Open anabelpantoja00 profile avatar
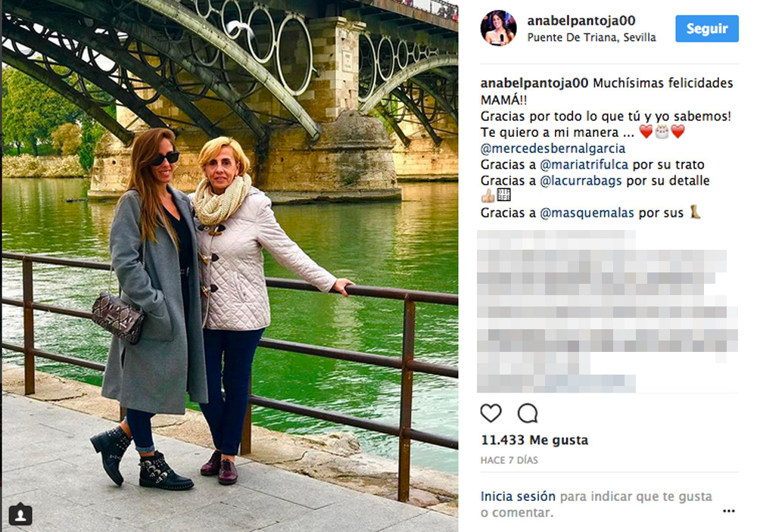 coord(498,29)
